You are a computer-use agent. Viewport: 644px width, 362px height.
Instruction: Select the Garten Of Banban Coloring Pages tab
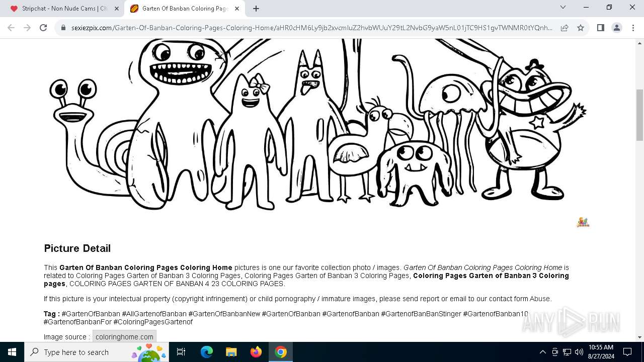pos(185,9)
